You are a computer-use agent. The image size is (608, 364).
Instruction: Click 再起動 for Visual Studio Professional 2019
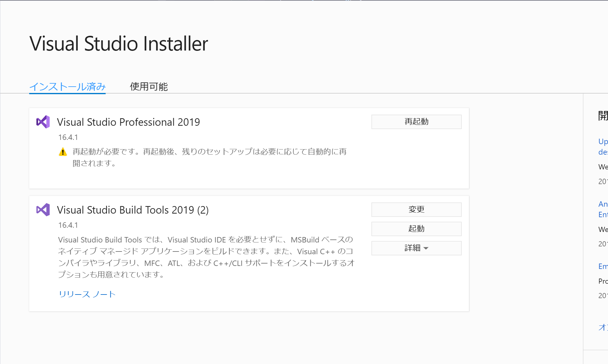pyautogui.click(x=416, y=122)
